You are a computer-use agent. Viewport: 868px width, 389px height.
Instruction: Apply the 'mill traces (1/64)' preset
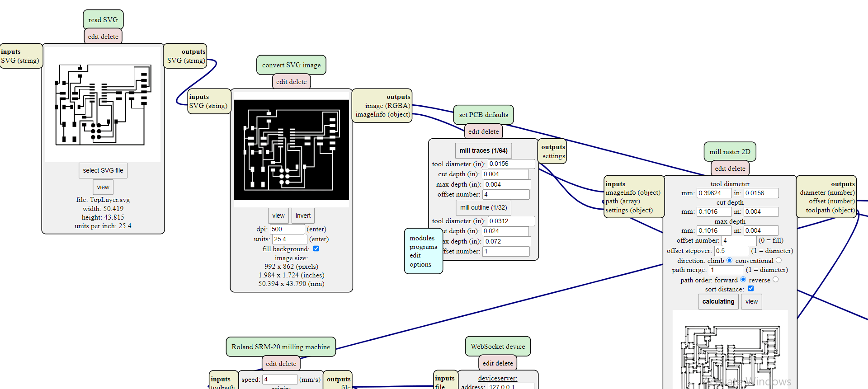483,150
